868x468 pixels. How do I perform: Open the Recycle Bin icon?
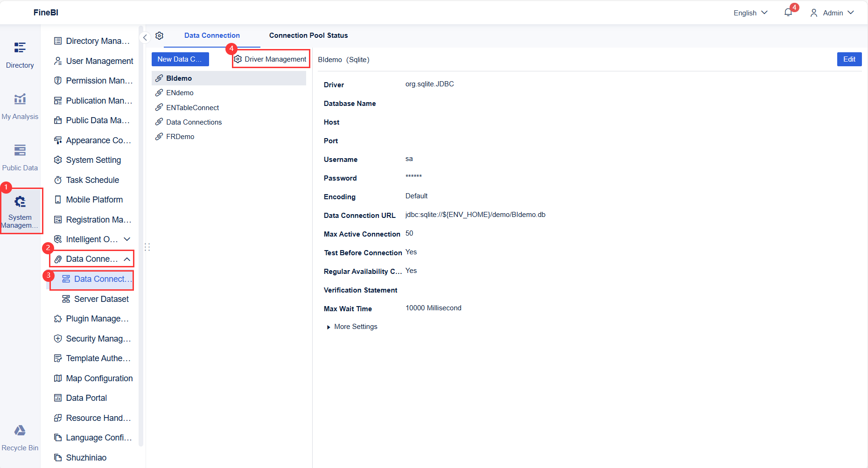(x=20, y=438)
